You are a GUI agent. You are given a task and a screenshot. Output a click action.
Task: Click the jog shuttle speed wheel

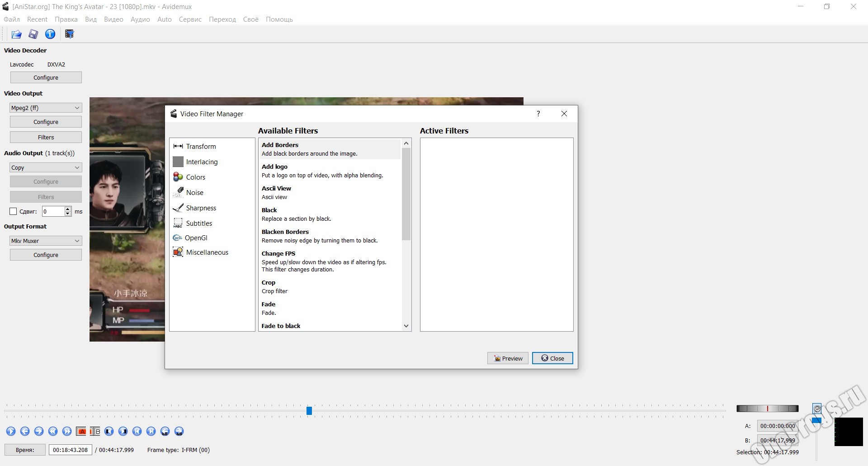click(767, 409)
